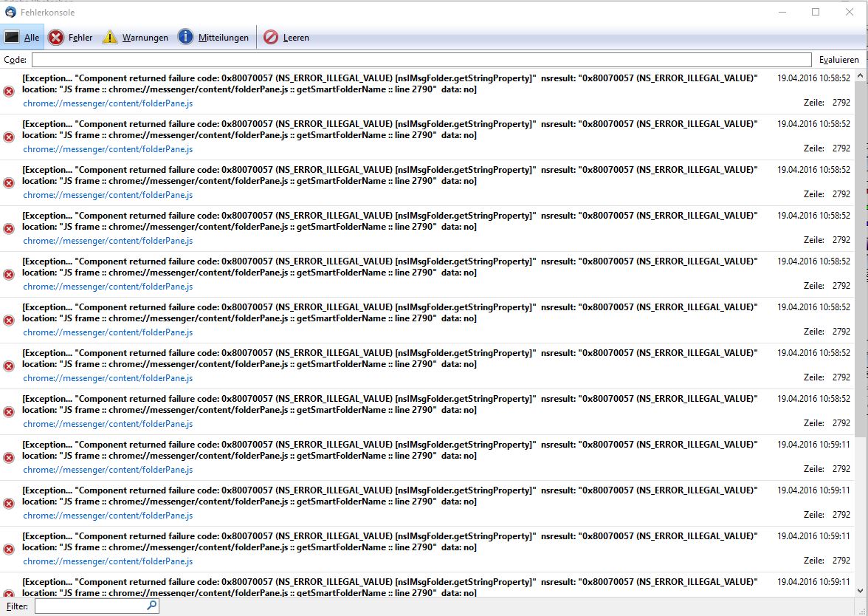868x616 pixels.
Task: Focus the Filter text field
Action: coord(97,606)
